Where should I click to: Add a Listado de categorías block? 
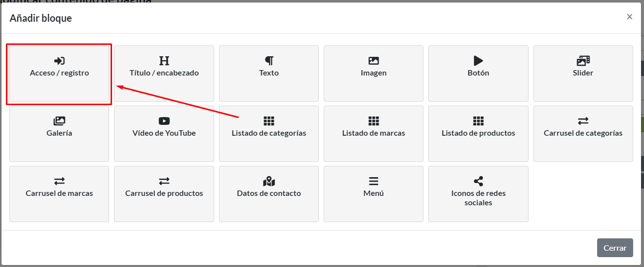point(269,133)
